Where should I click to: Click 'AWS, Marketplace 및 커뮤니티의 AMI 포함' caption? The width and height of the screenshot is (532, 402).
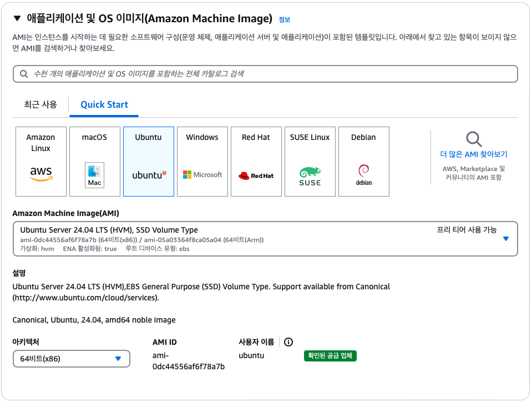point(474,173)
